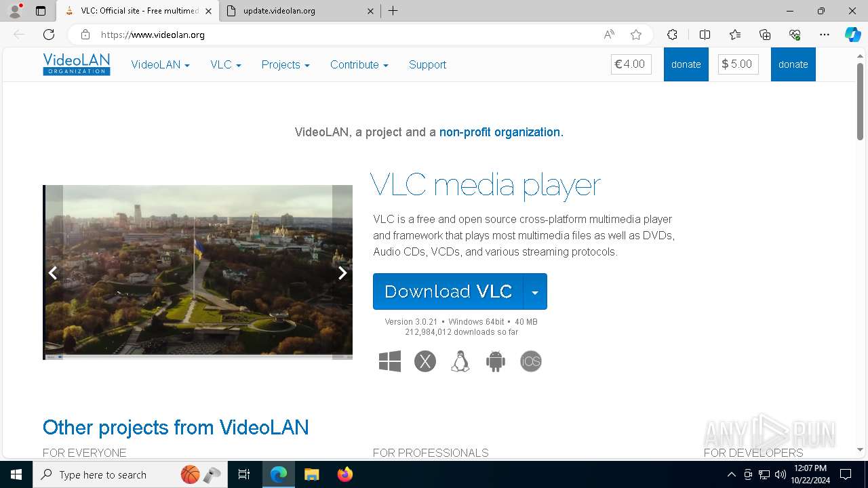Go back to the previous page
This screenshot has height=488, width=868.
pyautogui.click(x=19, y=35)
